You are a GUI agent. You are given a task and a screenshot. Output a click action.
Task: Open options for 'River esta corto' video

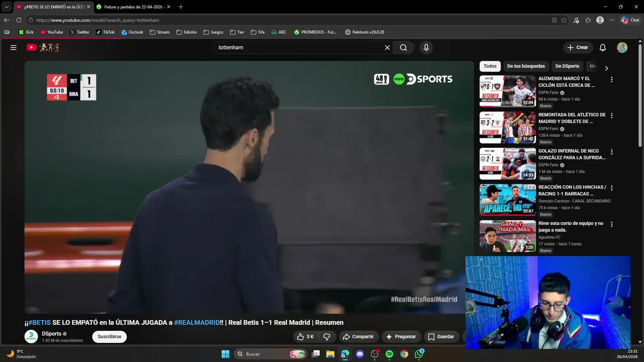[x=612, y=224]
